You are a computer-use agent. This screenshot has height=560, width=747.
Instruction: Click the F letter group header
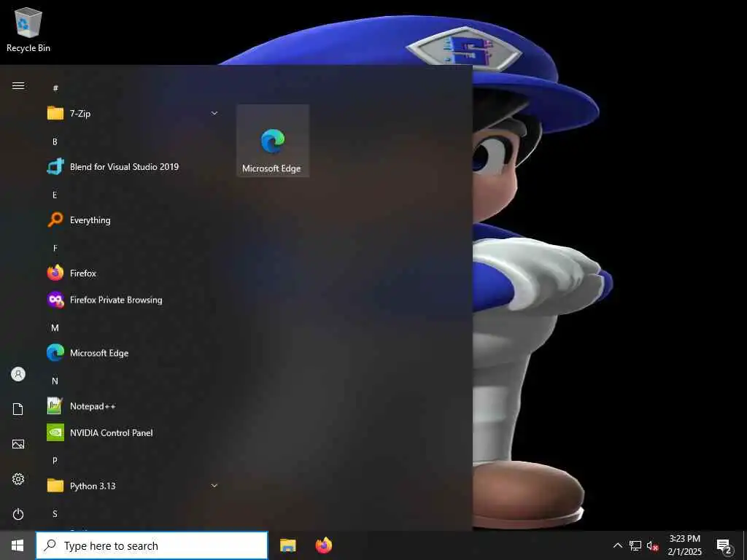click(55, 248)
